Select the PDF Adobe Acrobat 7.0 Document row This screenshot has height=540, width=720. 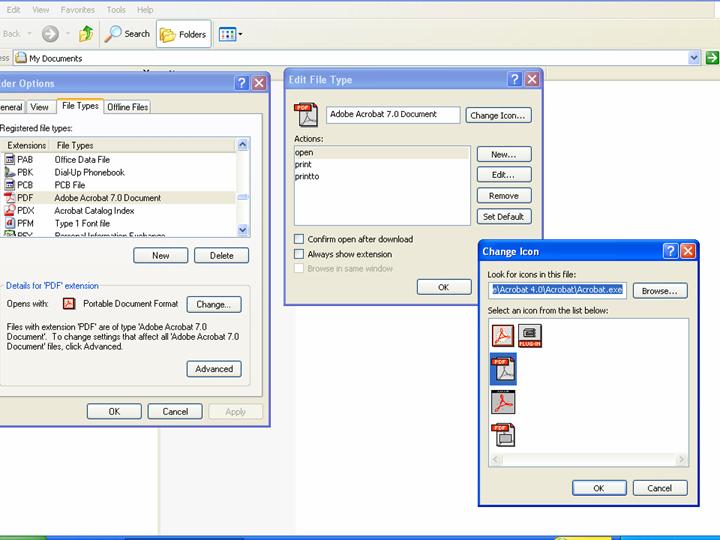(118, 198)
